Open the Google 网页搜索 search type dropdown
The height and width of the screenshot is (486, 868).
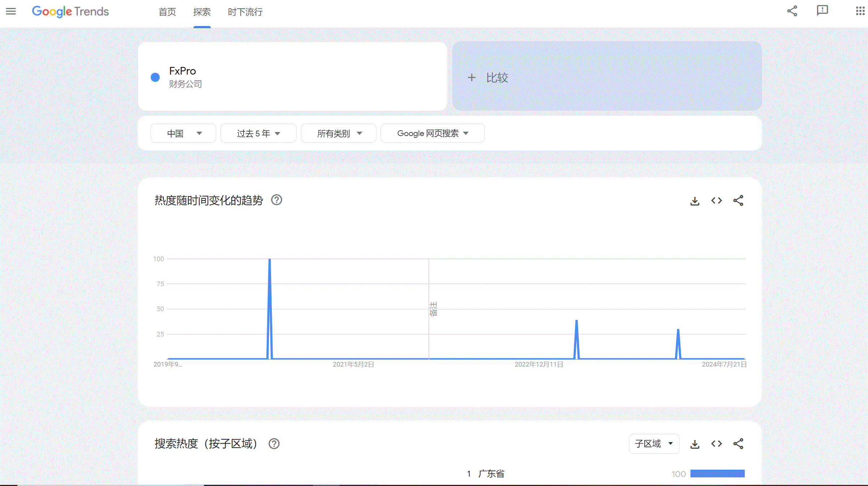[x=433, y=133]
